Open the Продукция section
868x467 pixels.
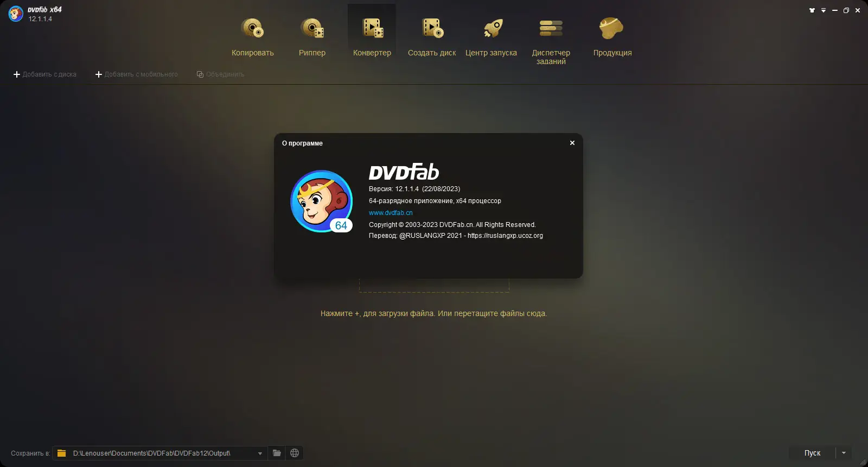click(x=612, y=37)
